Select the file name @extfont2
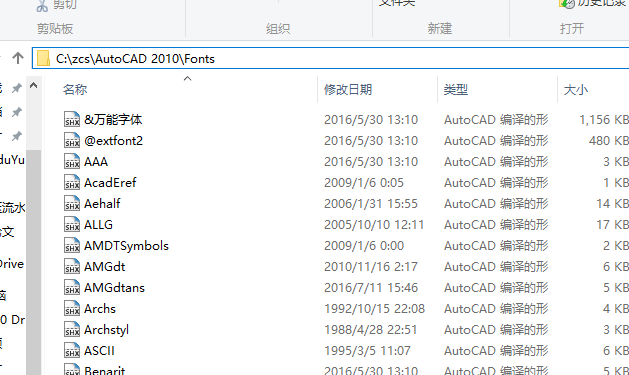The height and width of the screenshot is (375, 629). 114,140
